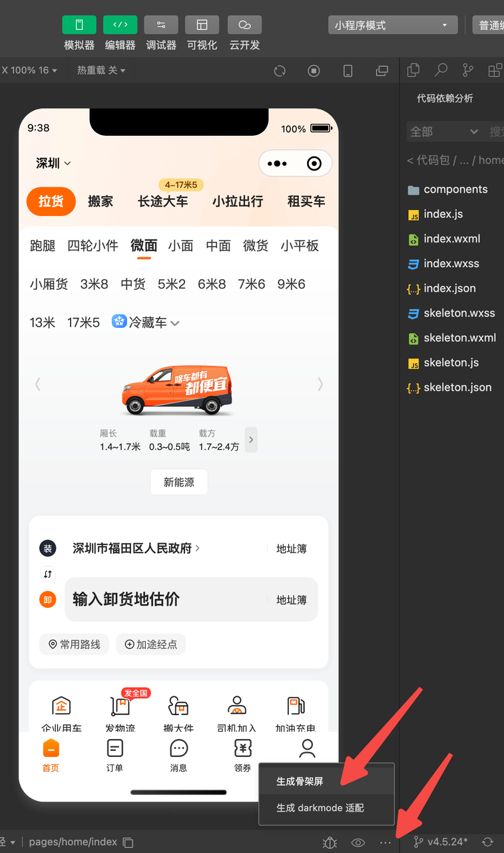Open the index.js file
Viewport: 504px width, 853px height.
pos(435,214)
